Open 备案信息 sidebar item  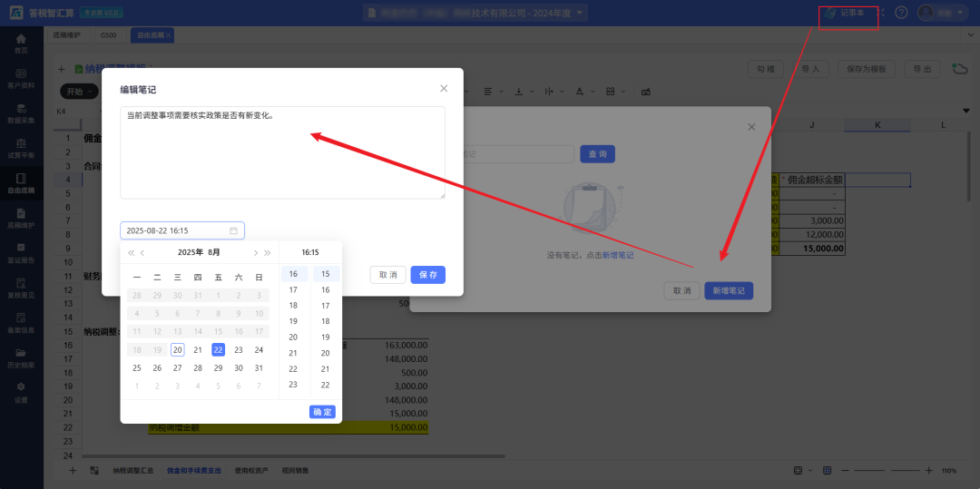click(x=21, y=323)
